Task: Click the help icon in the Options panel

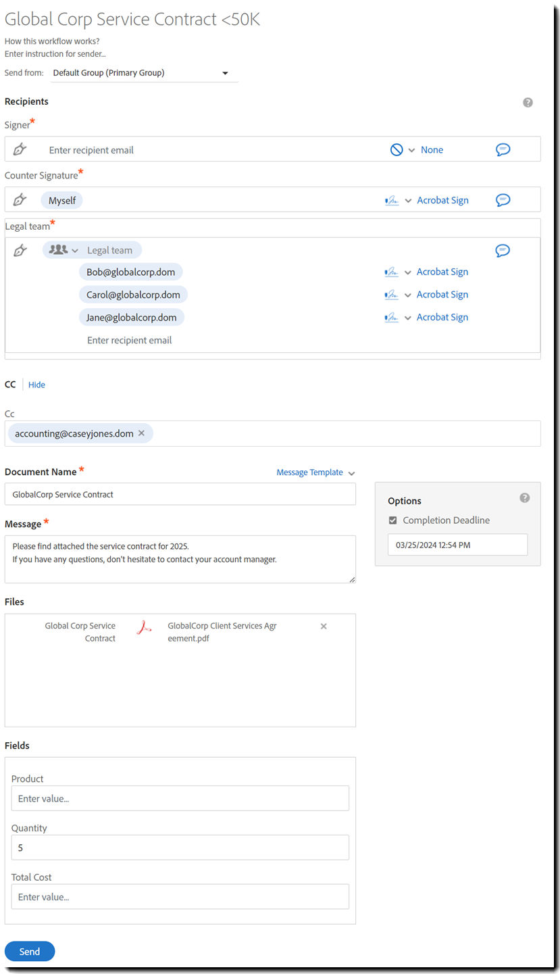Action: 525,497
